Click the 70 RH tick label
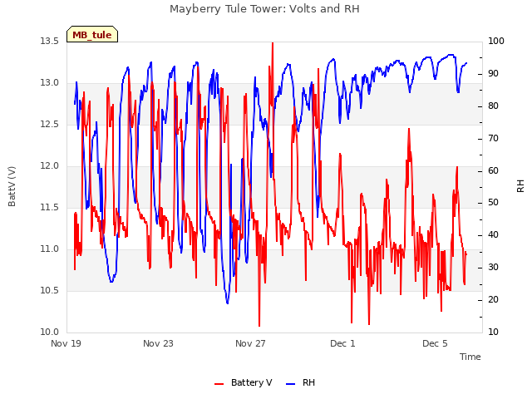The width and height of the screenshot is (532, 399). 493,139
